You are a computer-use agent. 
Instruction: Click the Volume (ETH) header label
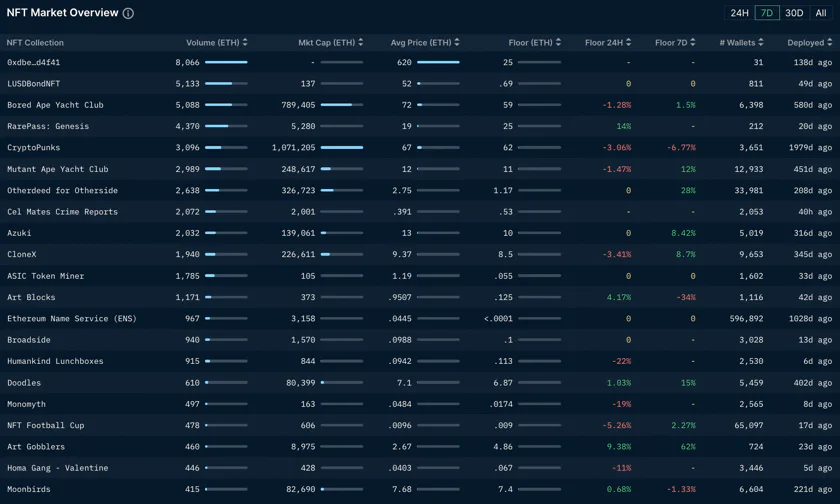(x=213, y=42)
